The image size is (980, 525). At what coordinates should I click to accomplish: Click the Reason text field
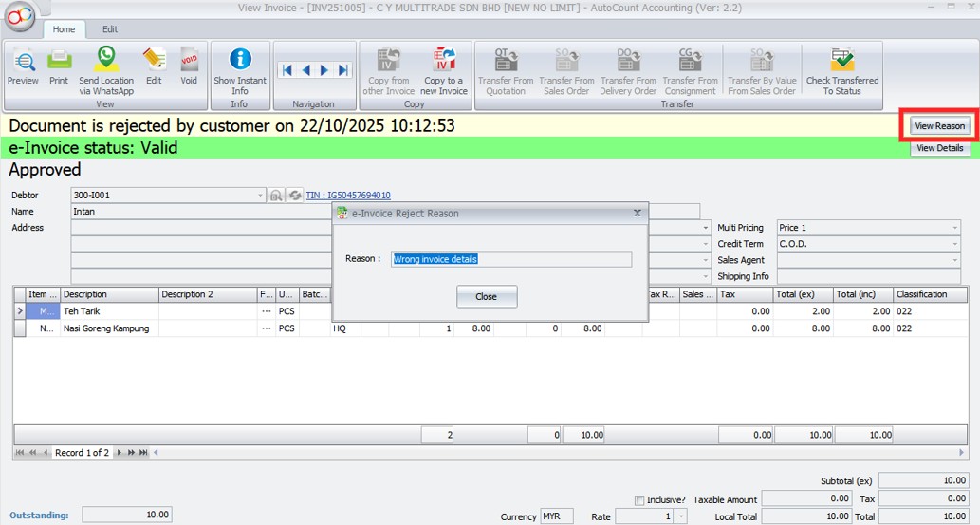point(511,259)
